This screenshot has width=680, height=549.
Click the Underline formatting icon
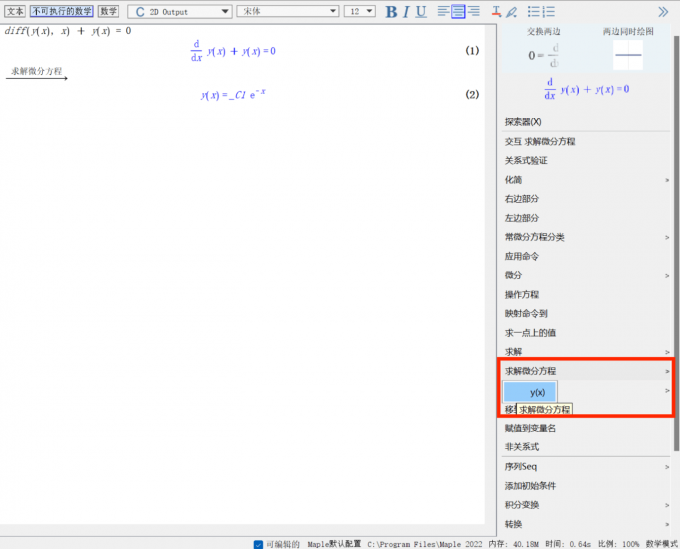421,12
